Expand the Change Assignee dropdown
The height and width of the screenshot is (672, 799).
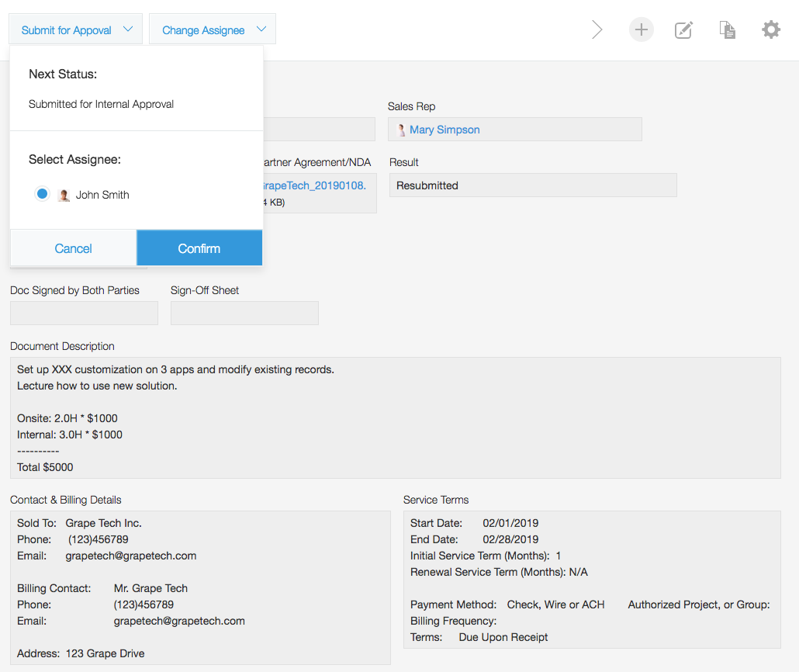coord(212,30)
